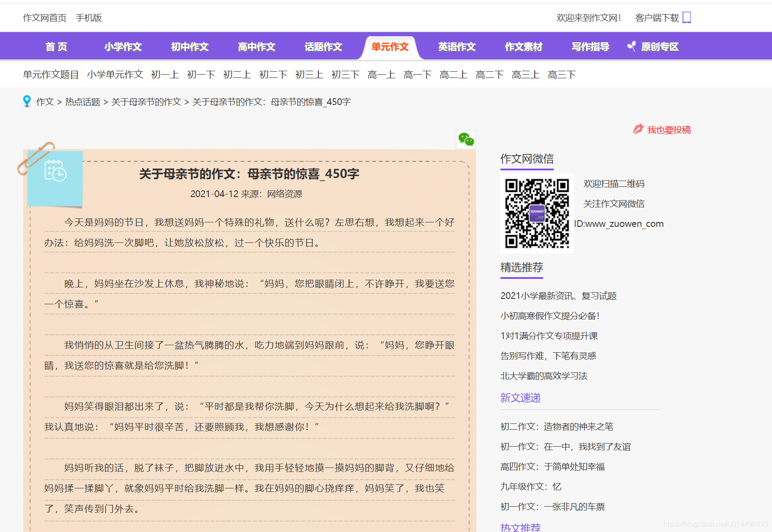The height and width of the screenshot is (532, 772).
Task: Select the active 单元作文 tab
Action: pyautogui.click(x=390, y=47)
